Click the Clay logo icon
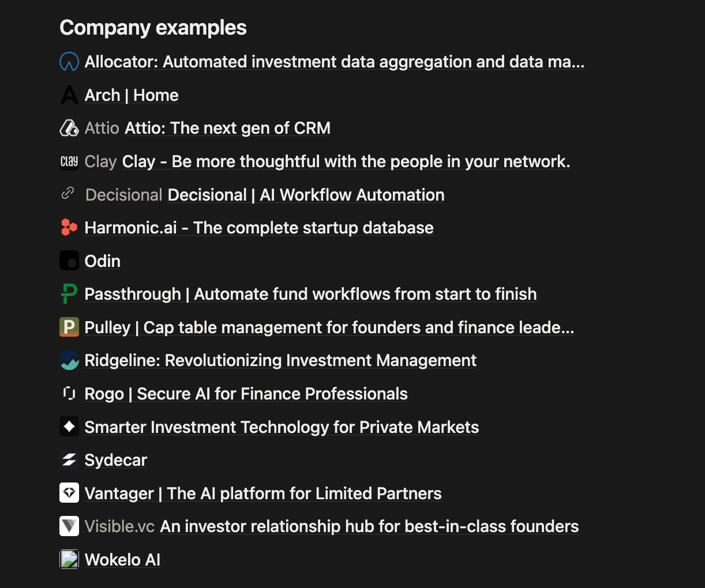Image resolution: width=705 pixels, height=588 pixels. (x=69, y=161)
